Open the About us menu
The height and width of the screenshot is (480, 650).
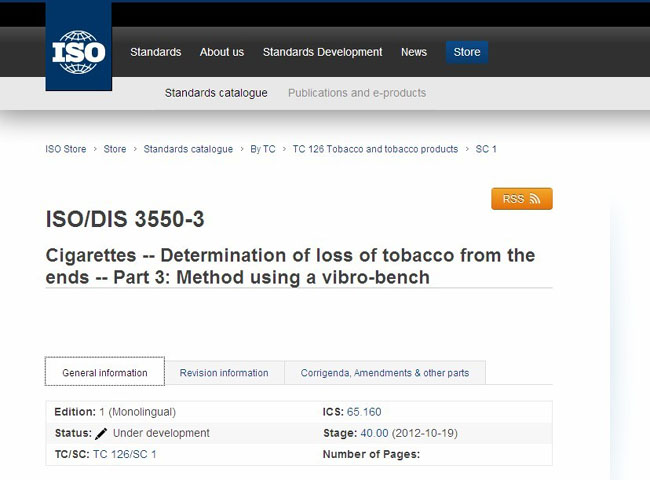[221, 52]
